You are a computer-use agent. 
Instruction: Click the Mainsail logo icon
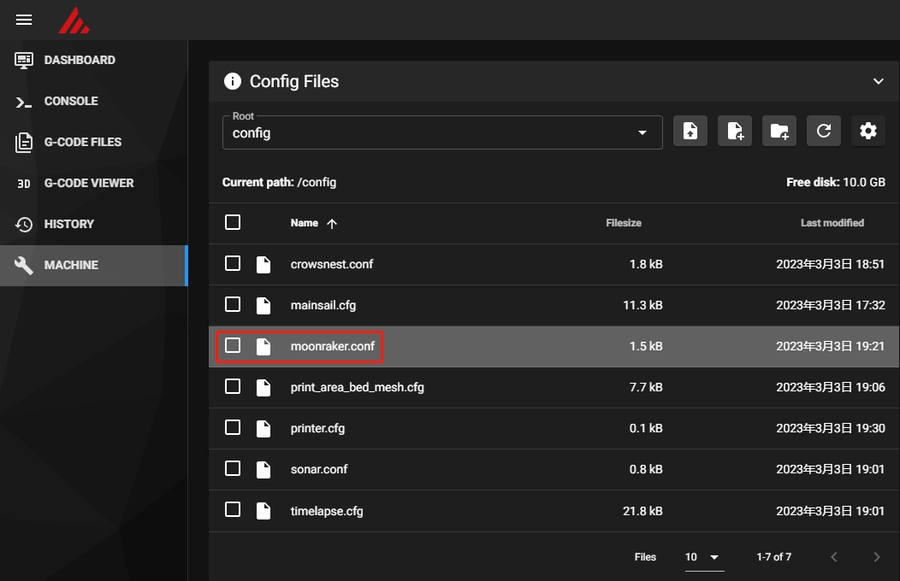pyautogui.click(x=74, y=20)
